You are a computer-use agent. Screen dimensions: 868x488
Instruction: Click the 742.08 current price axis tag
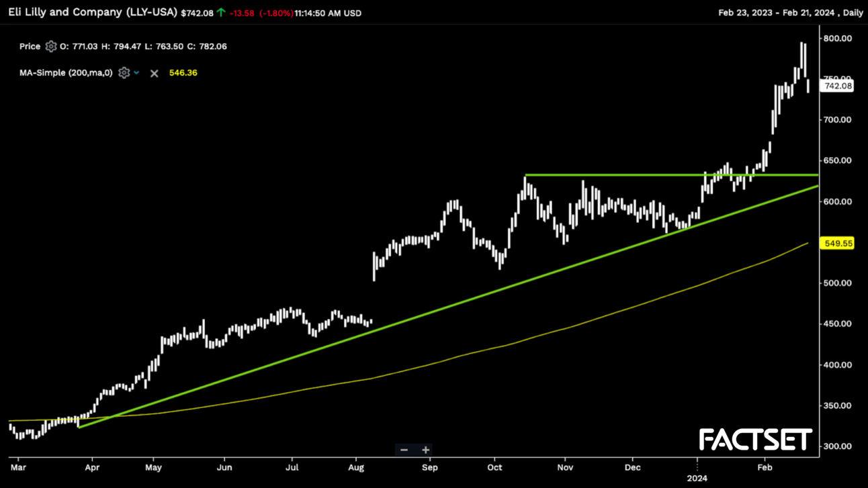pyautogui.click(x=838, y=86)
